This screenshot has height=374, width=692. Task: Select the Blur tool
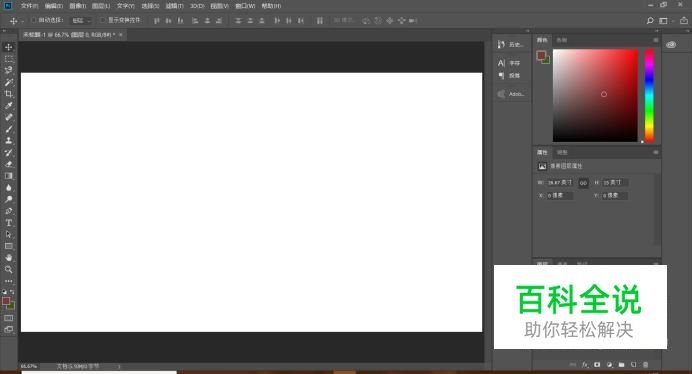tap(8, 188)
